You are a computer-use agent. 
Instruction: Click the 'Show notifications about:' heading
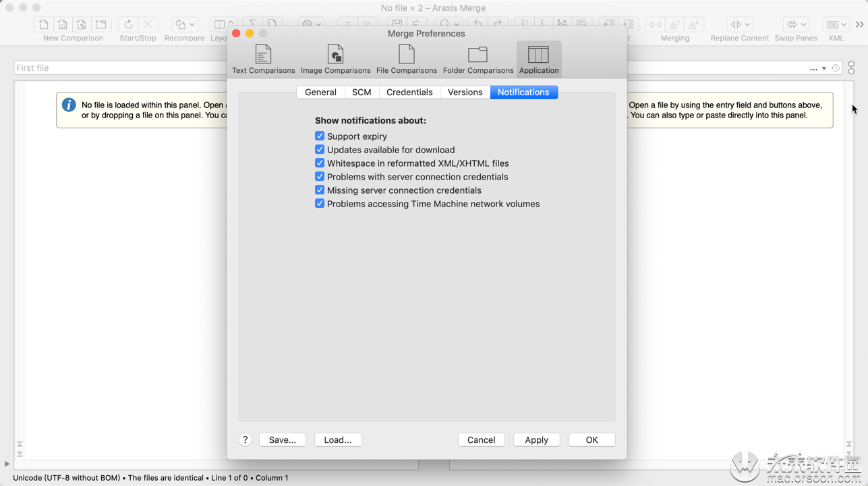pyautogui.click(x=370, y=120)
